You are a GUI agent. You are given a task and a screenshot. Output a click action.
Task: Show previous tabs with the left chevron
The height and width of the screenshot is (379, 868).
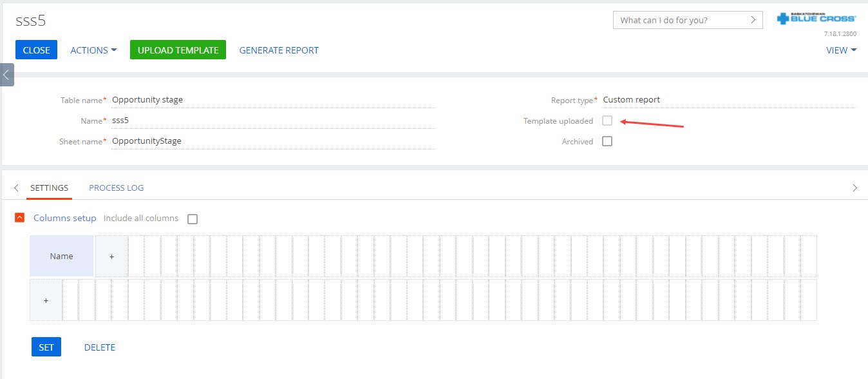click(x=16, y=188)
